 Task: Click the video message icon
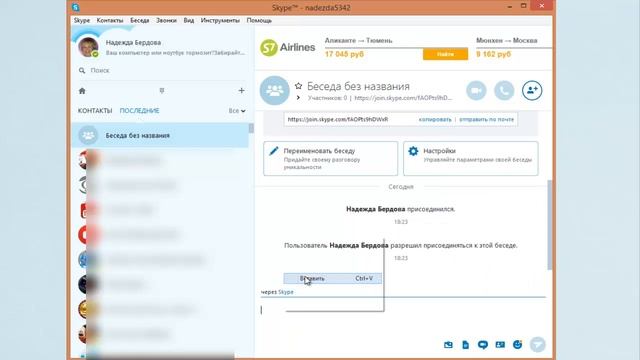click(x=483, y=345)
